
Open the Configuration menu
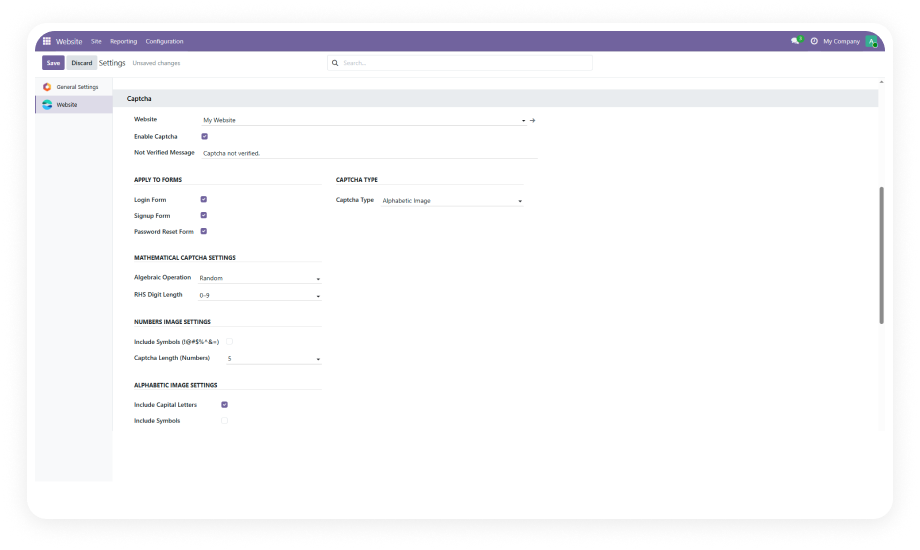point(164,42)
